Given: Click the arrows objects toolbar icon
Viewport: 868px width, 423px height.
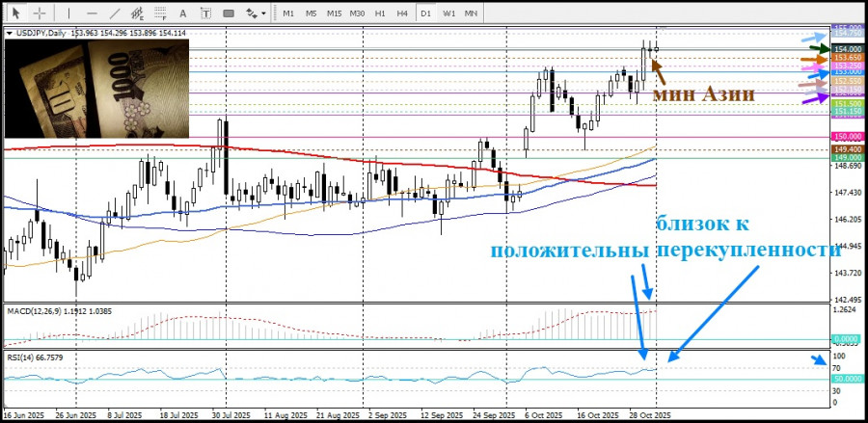Looking at the screenshot, I should [252, 13].
